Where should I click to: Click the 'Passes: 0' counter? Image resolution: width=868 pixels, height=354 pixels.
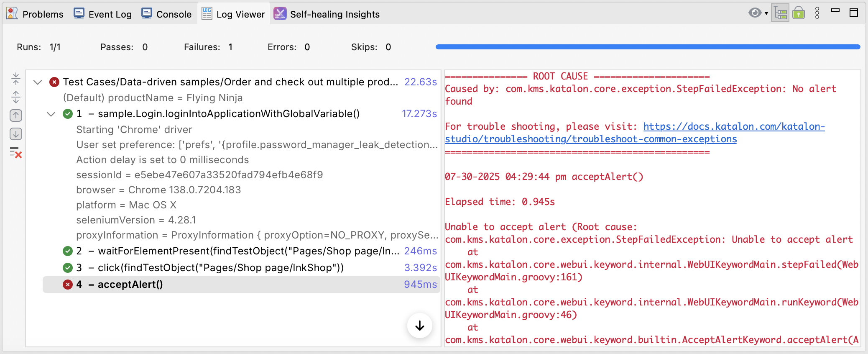(124, 47)
